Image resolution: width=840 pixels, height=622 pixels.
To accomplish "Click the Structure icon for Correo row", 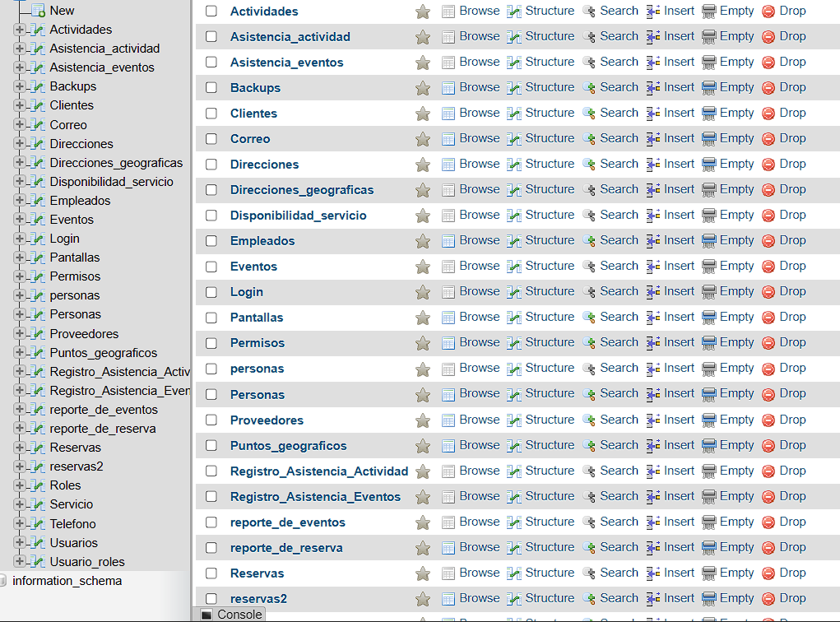I will (x=514, y=139).
